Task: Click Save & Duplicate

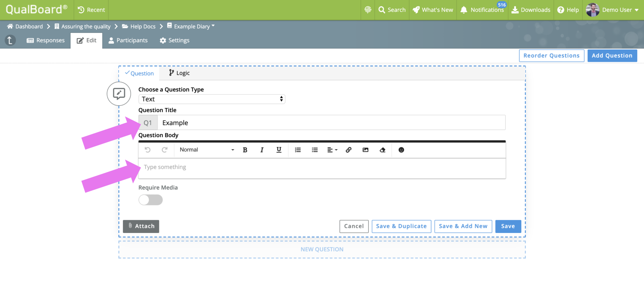Action: [x=401, y=226]
